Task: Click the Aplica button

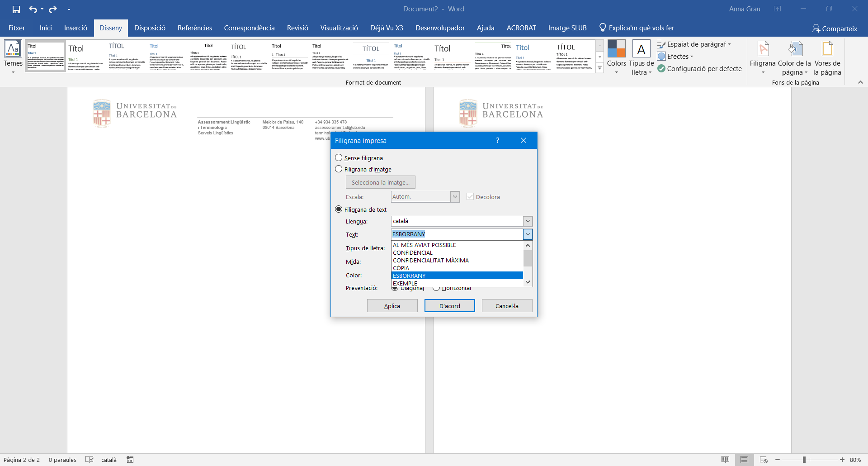Action: click(392, 306)
